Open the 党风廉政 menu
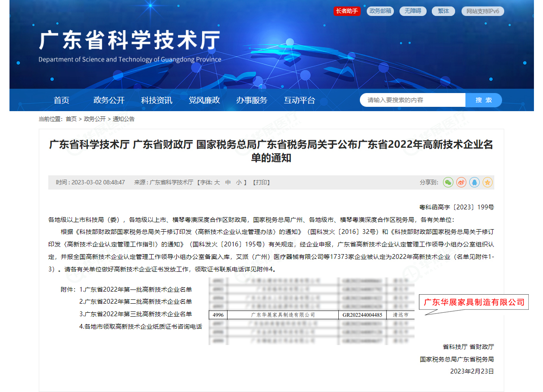The height and width of the screenshot is (392, 543). pyautogui.click(x=204, y=100)
